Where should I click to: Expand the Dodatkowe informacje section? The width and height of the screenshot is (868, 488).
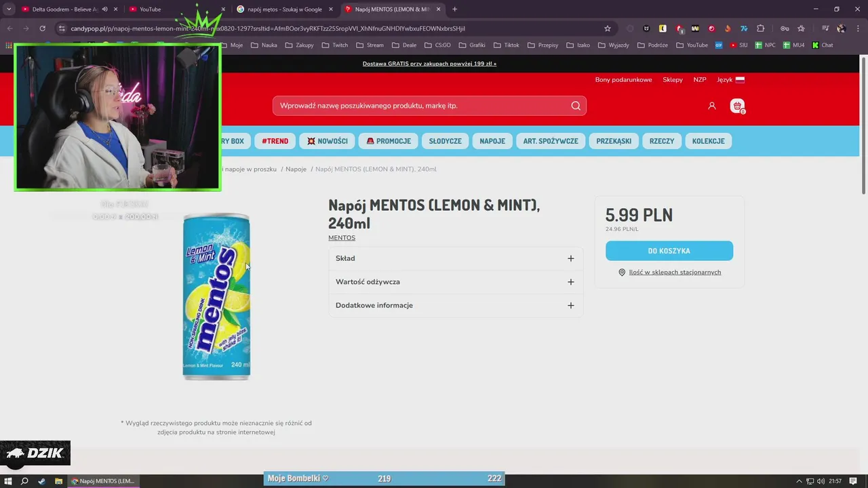(455, 305)
